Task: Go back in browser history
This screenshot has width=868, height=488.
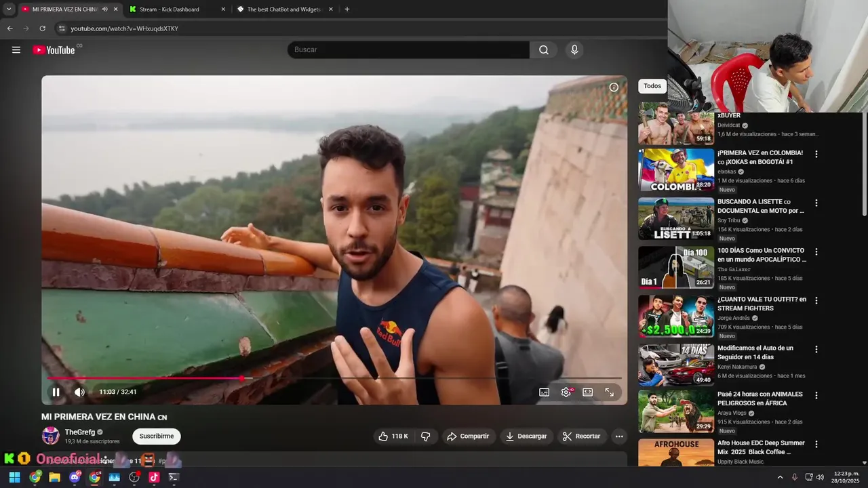Action: 9,28
